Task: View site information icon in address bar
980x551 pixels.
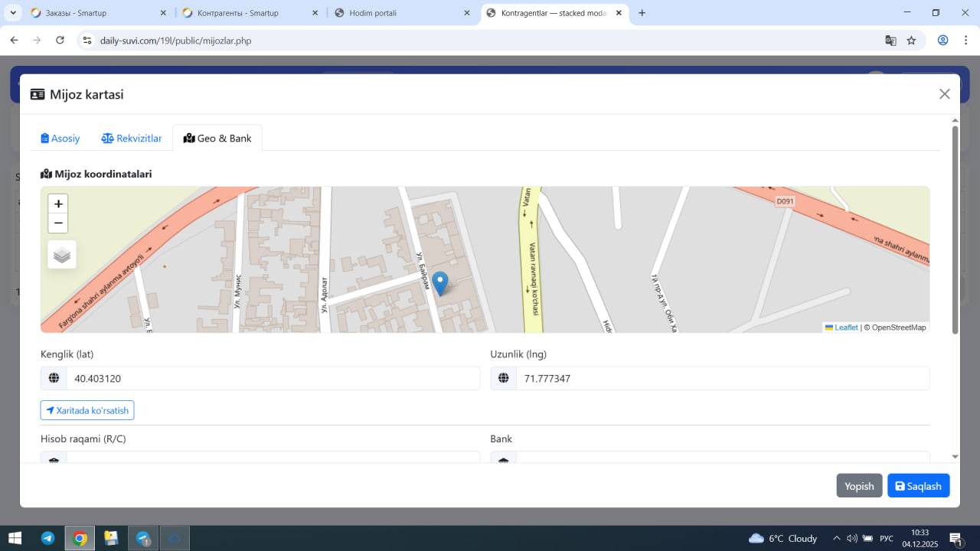Action: point(87,41)
